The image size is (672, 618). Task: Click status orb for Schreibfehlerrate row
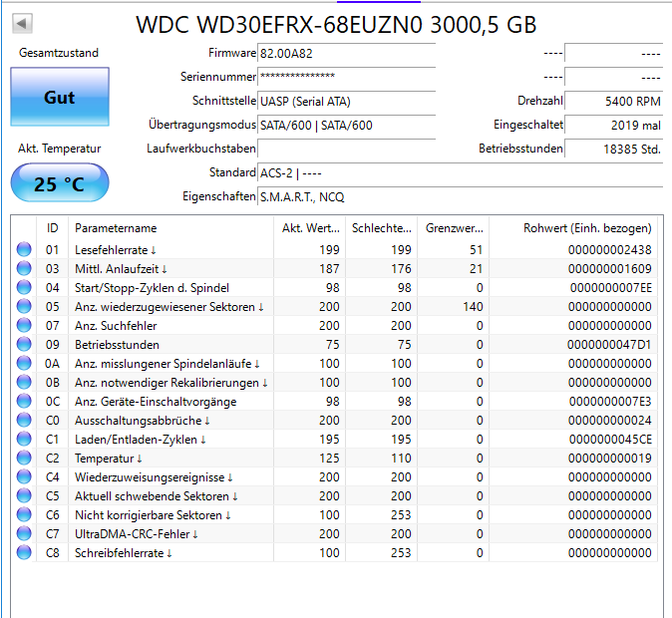(x=24, y=552)
